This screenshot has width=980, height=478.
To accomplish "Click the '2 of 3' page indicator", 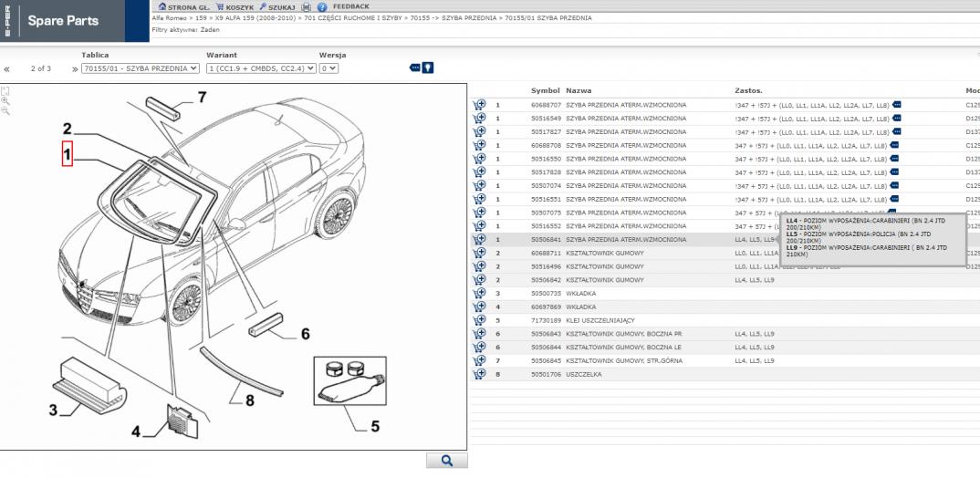I will click(x=41, y=68).
